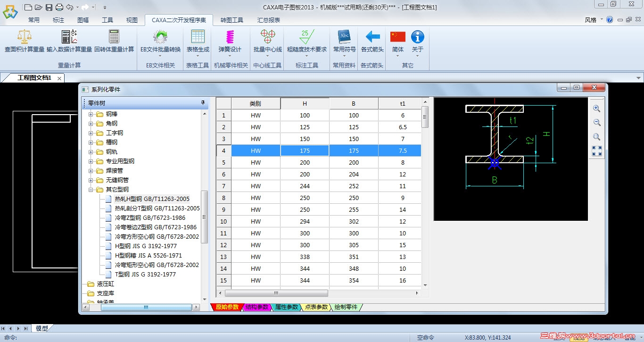
Task: Click the 弹簧设计 spring icon
Action: [230, 36]
